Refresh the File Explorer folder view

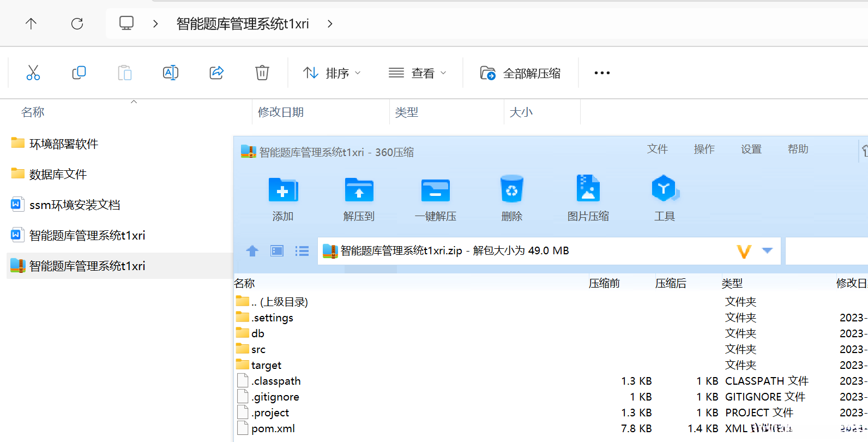(x=77, y=23)
